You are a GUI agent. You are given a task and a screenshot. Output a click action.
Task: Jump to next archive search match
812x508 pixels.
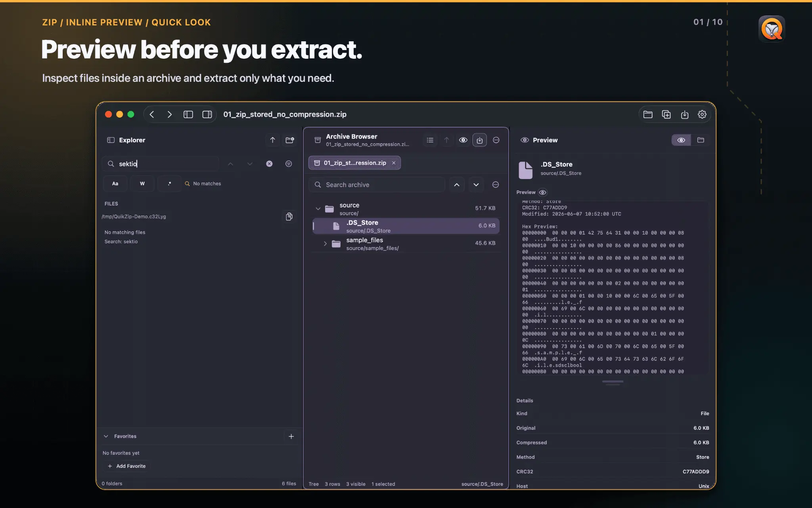point(476,185)
